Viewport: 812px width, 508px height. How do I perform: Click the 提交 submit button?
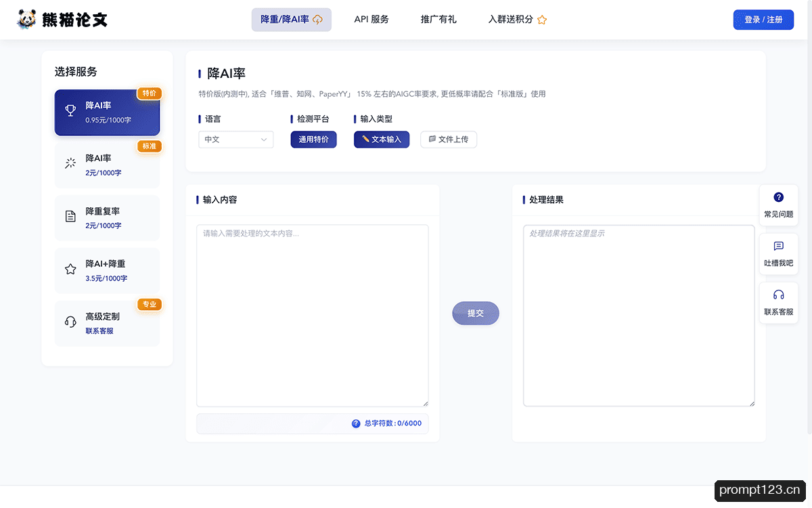tap(476, 313)
